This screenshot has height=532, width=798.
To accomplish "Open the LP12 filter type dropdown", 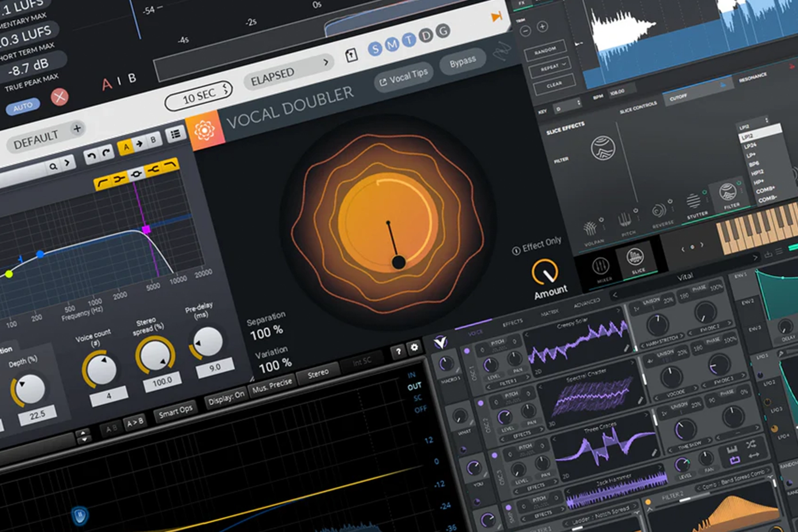I will coord(753,124).
